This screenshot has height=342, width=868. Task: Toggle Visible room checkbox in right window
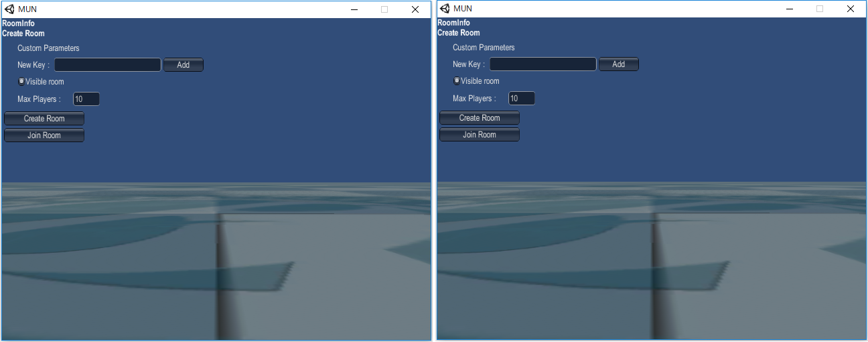pyautogui.click(x=457, y=80)
